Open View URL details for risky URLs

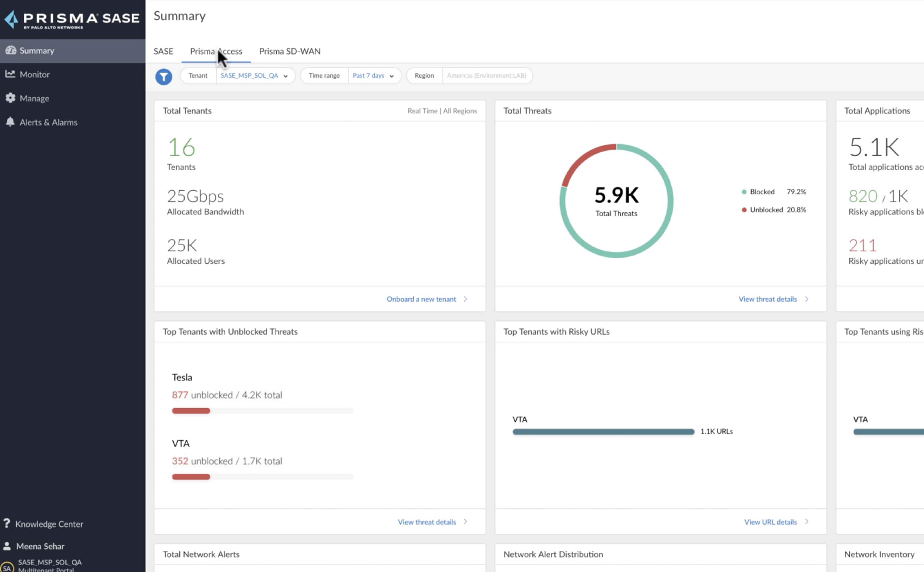coord(771,522)
